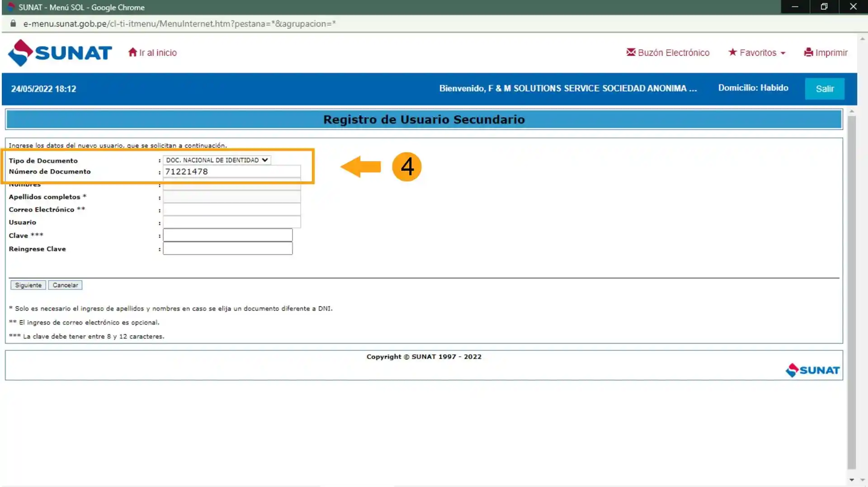Click the inner frame scroll-down arrow
868x487 pixels.
[852, 480]
